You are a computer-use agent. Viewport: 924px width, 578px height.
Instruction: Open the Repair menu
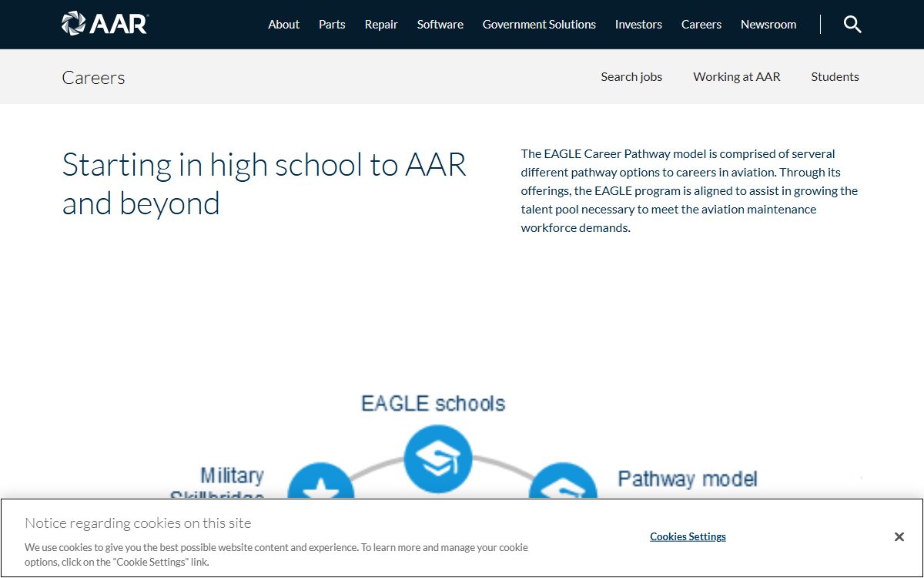tap(381, 25)
